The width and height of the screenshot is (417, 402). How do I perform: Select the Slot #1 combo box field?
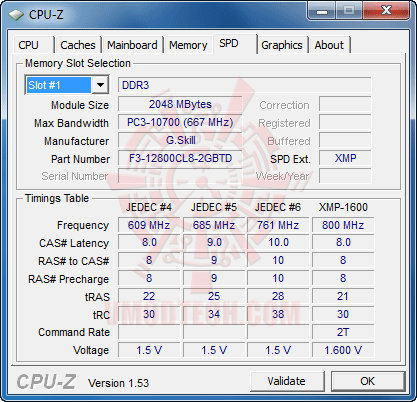[x=67, y=85]
